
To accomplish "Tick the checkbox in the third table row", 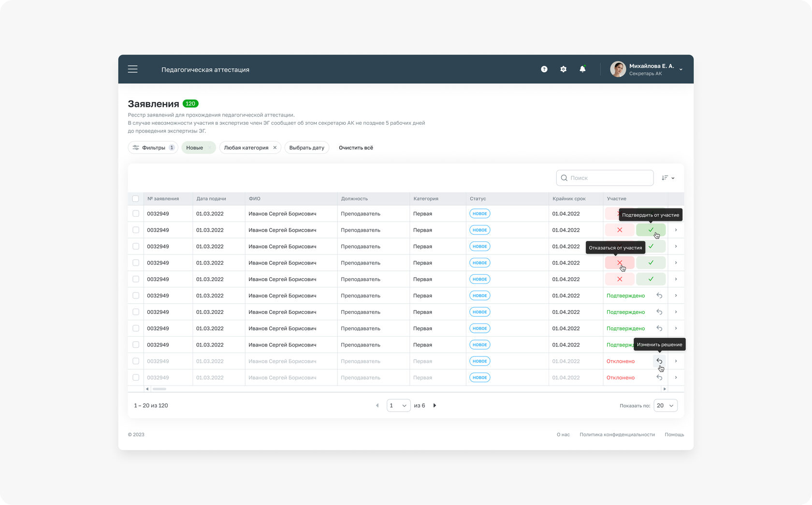I will coord(135,247).
